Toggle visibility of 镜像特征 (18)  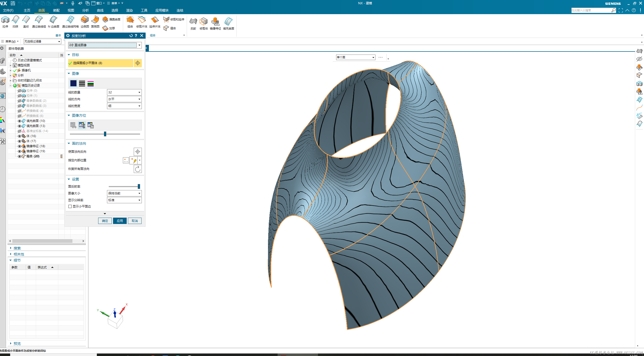coord(19,146)
